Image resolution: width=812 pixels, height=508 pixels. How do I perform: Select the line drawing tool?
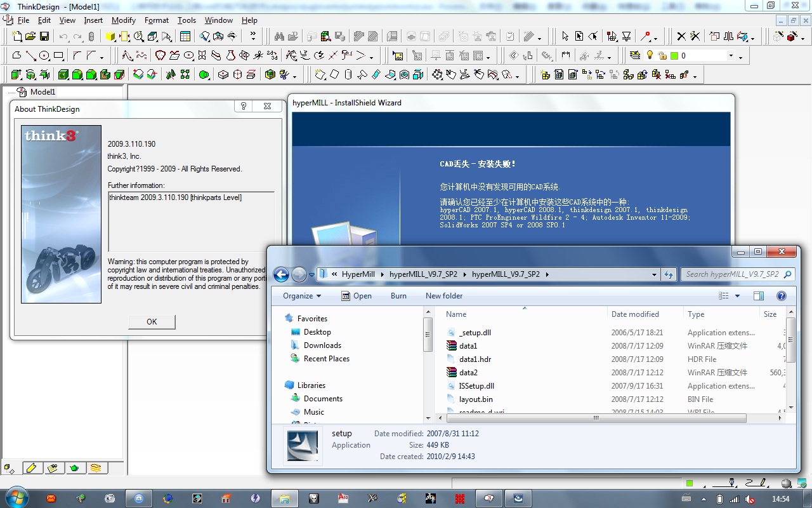tap(30, 55)
